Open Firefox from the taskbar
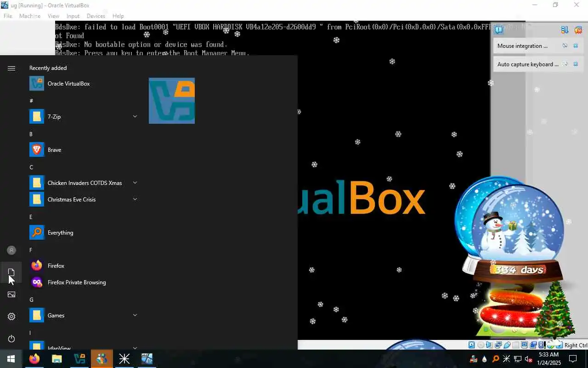This screenshot has width=588, height=368. pos(34,359)
